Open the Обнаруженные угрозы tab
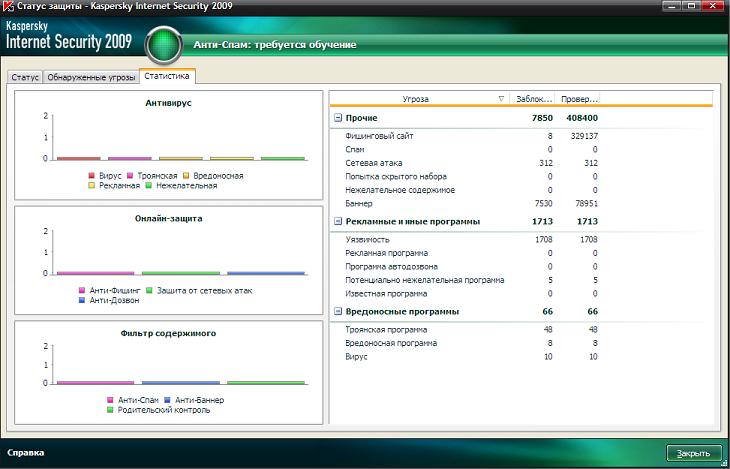Screen dimensions: 730x469 pos(91,77)
